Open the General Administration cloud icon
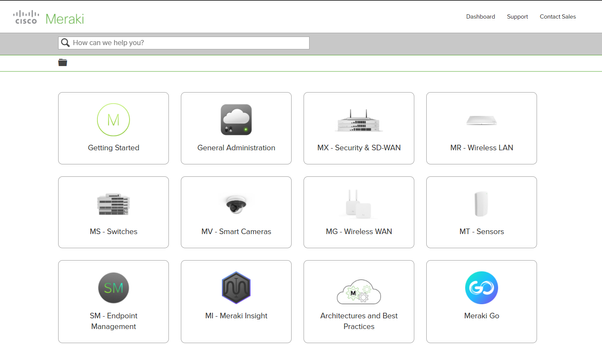This screenshot has width=602, height=363. point(236,120)
